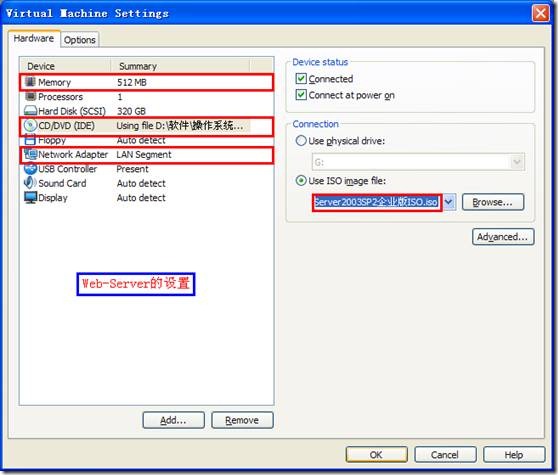Select the USB Controller icon
This screenshot has height=475, width=558.
(30, 169)
